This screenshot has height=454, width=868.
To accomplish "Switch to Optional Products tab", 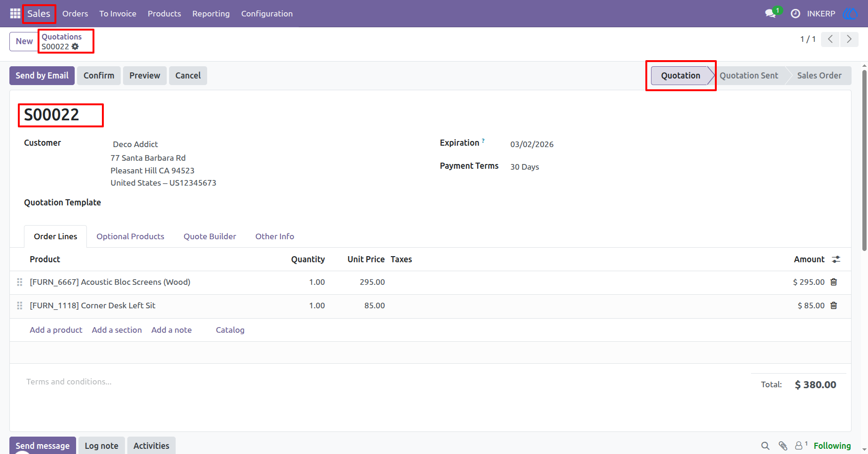I will (130, 236).
